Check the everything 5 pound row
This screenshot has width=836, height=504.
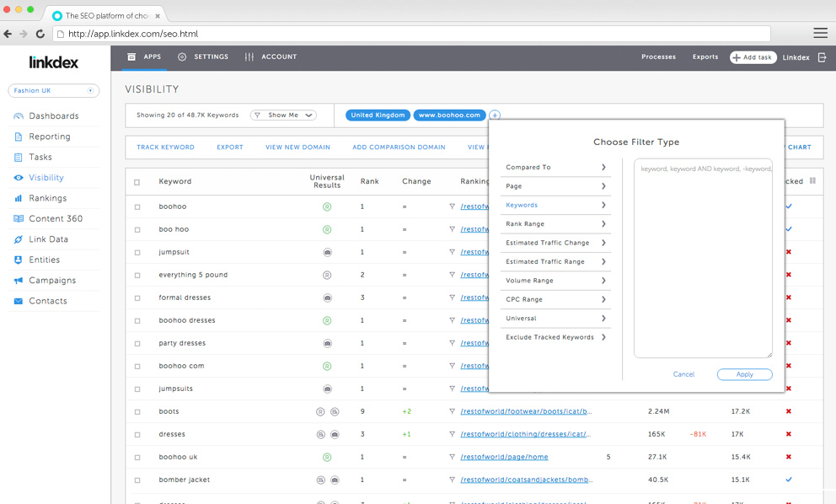click(137, 276)
